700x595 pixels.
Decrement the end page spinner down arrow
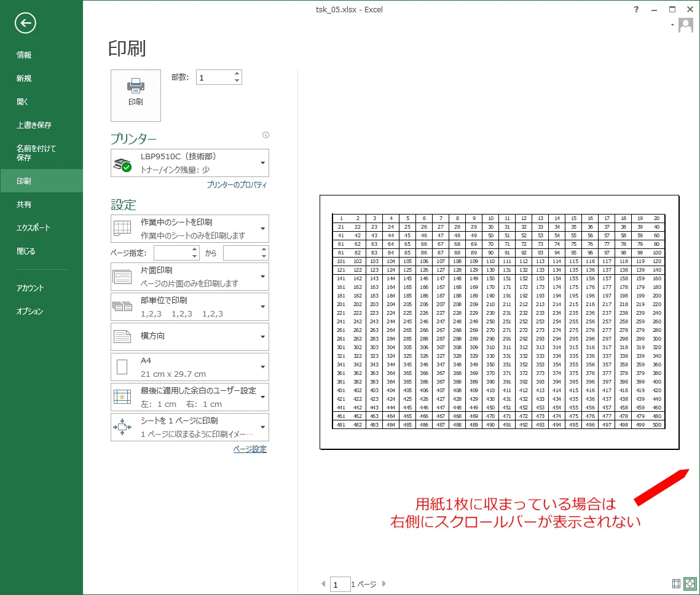pos(264,257)
